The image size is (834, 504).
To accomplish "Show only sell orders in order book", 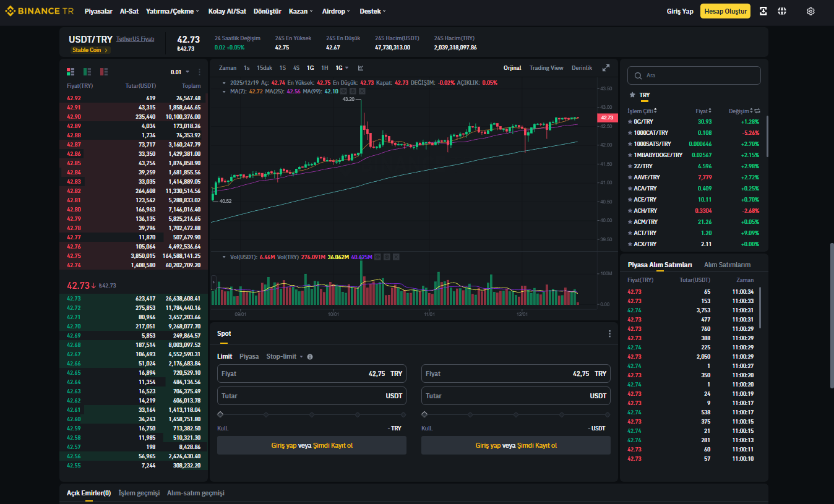I will coord(104,72).
